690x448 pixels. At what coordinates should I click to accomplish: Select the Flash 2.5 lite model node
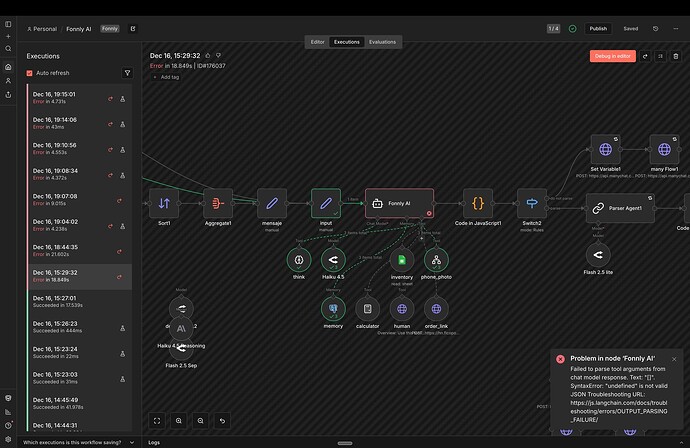pos(598,255)
